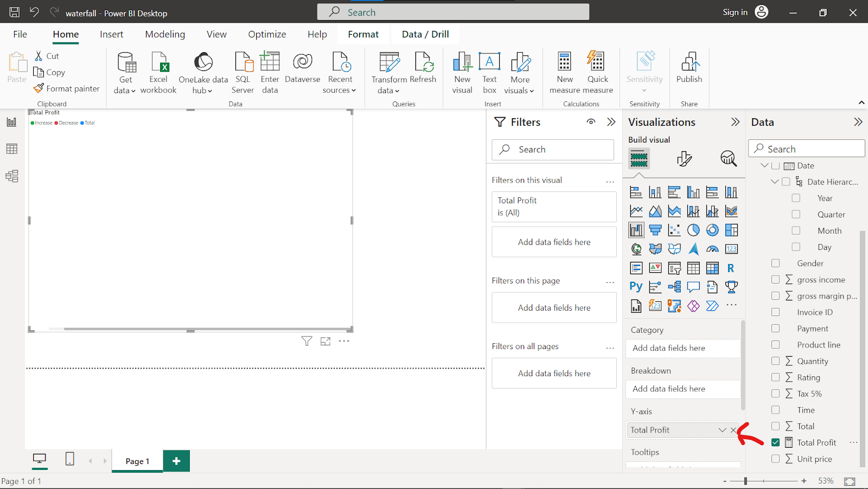Click the zoom in plus button
The image size is (868, 489).
(803, 481)
